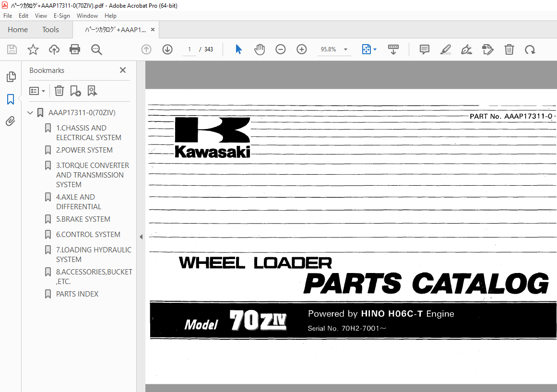Click the toolbar delete trash icon
The height and width of the screenshot is (392, 557).
point(509,49)
